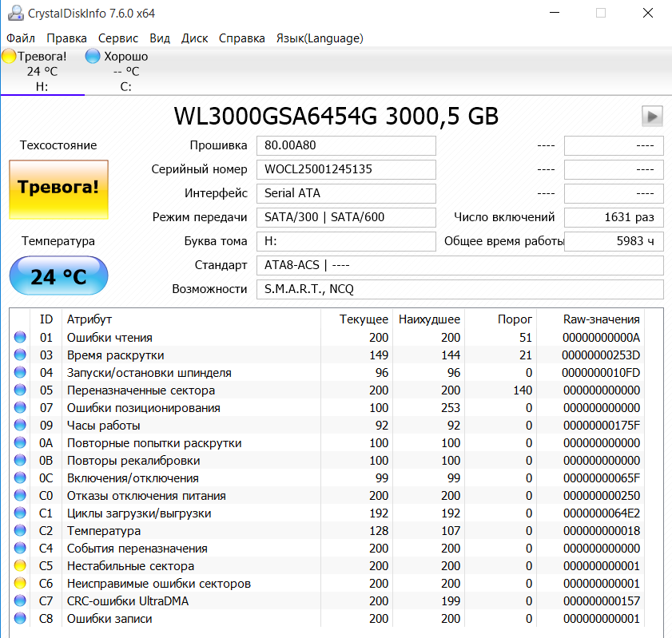Click the blue status icon for disk C:
Screen dimensions: 672x638
tap(93, 56)
